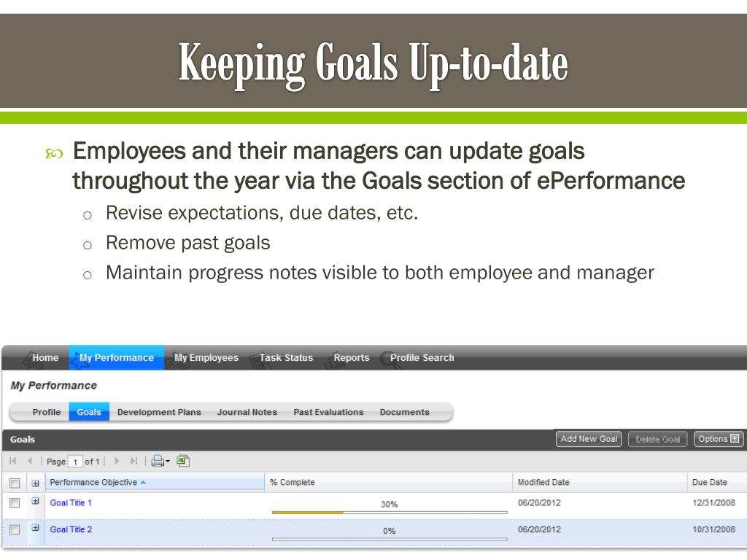This screenshot has width=747, height=560.
Task: Click the page number input field
Action: pyautogui.click(x=75, y=462)
